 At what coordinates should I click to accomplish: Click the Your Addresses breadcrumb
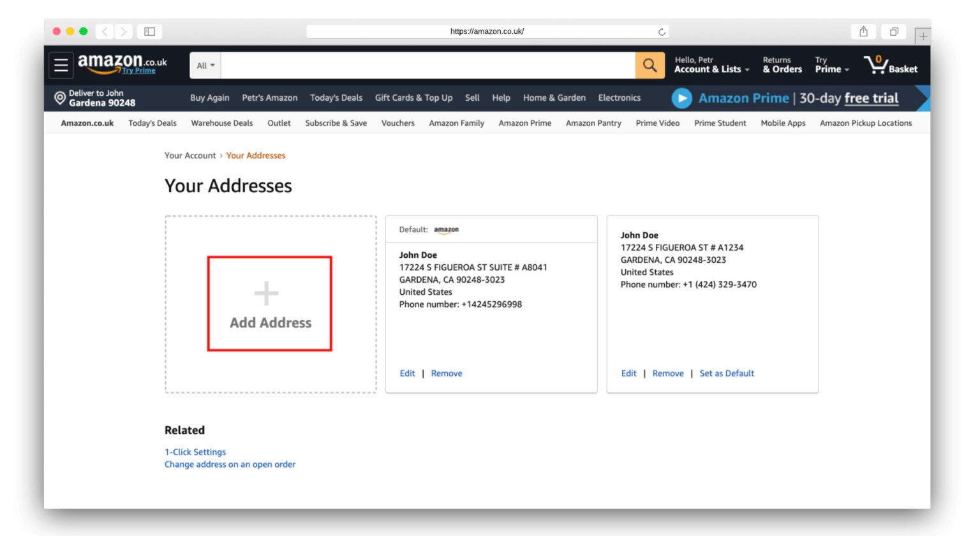[256, 156]
